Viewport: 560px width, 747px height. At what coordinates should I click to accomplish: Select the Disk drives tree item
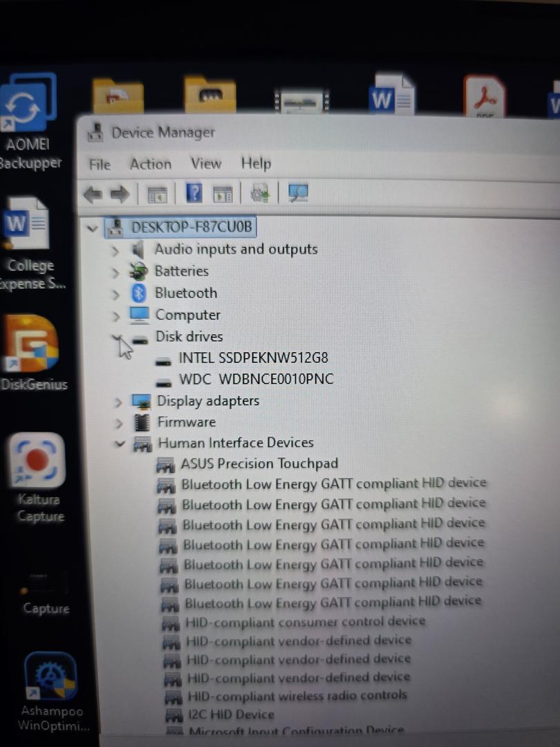(x=189, y=336)
